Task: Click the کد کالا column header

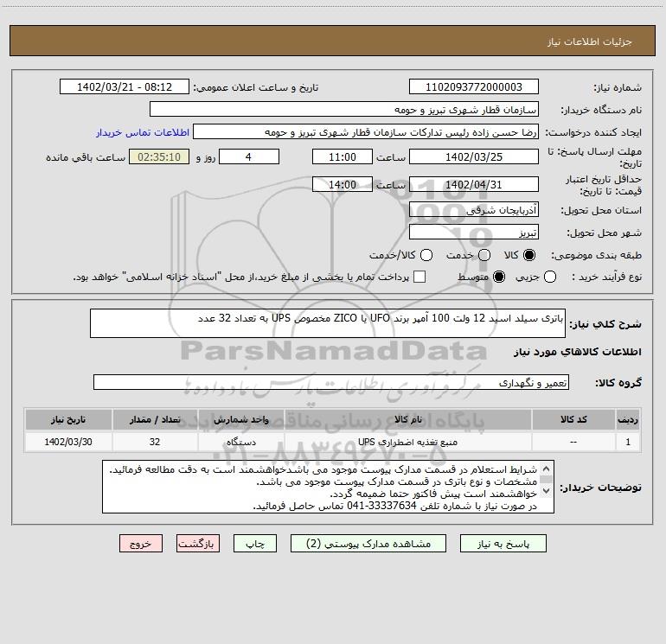Action: tap(573, 419)
